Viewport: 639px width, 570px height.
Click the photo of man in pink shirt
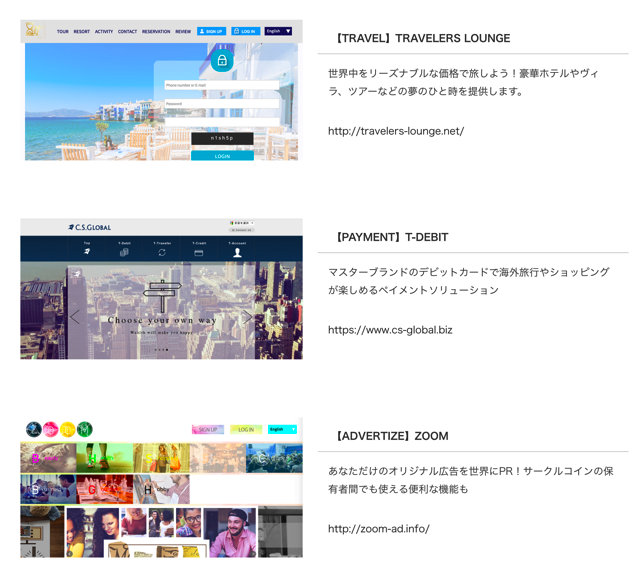(x=230, y=532)
